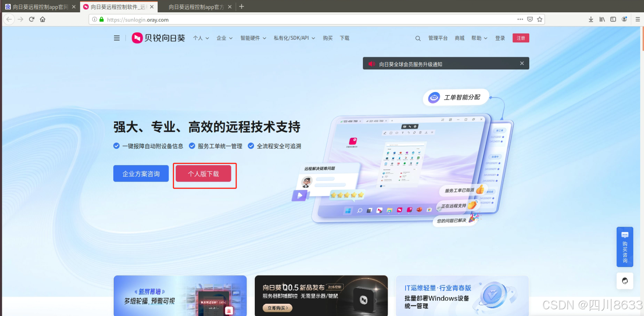Open page actions three-dot menu
The width and height of the screenshot is (644, 316).
click(x=520, y=19)
